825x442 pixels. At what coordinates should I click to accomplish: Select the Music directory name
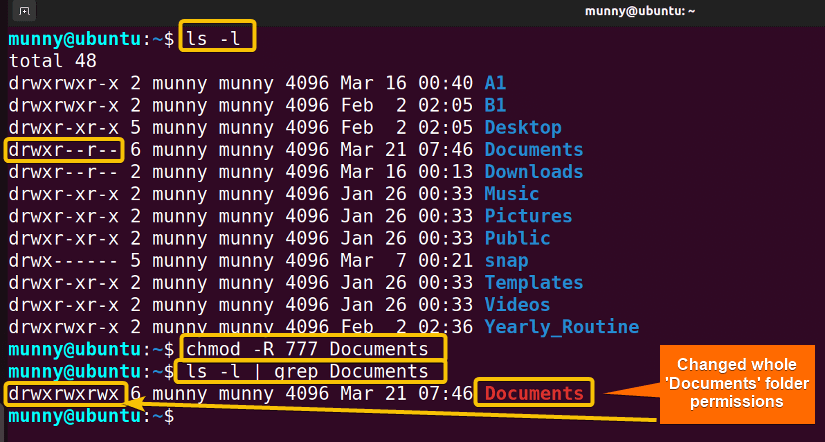point(512,194)
